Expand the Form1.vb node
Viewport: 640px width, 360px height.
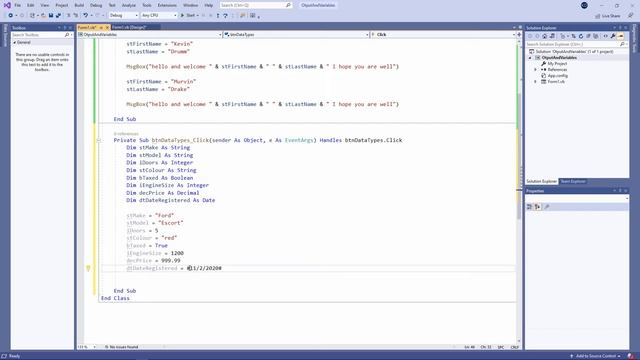pyautogui.click(x=536, y=82)
